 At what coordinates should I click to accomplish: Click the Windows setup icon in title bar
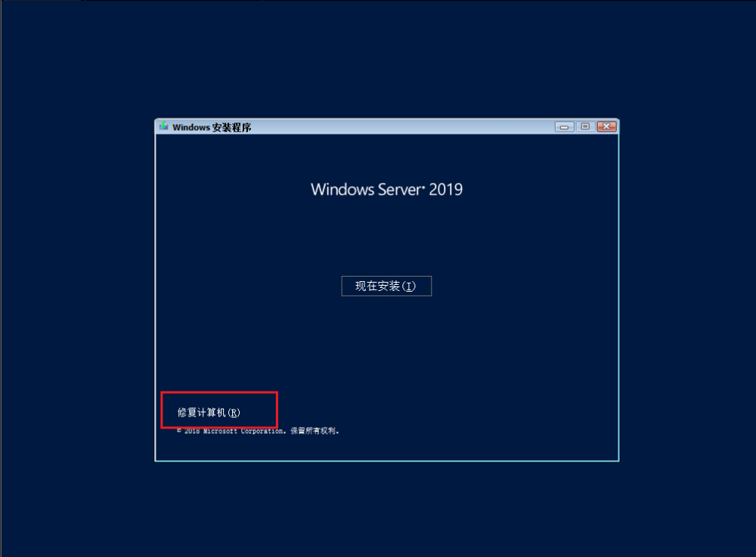[x=164, y=126]
